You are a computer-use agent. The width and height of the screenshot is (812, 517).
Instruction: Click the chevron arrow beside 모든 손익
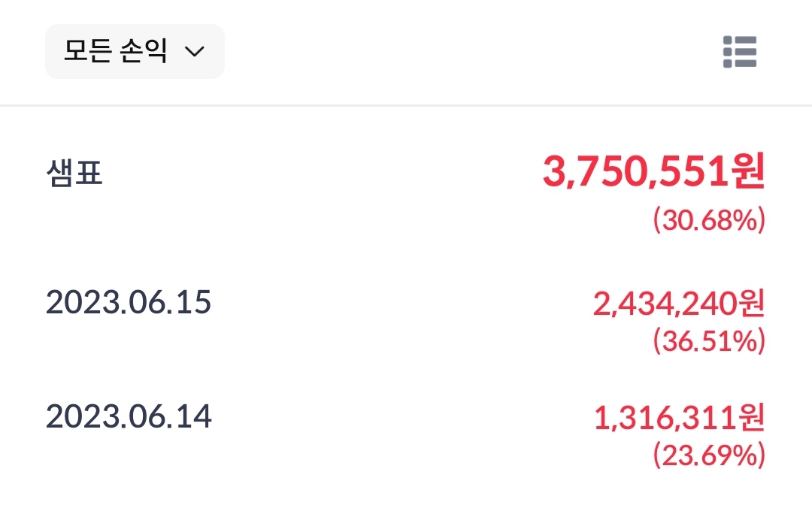coord(195,51)
